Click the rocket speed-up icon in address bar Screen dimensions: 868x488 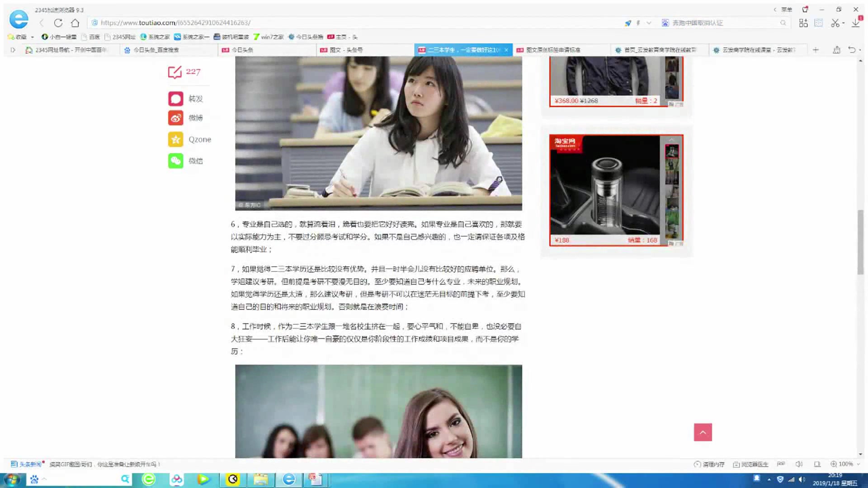pyautogui.click(x=628, y=23)
